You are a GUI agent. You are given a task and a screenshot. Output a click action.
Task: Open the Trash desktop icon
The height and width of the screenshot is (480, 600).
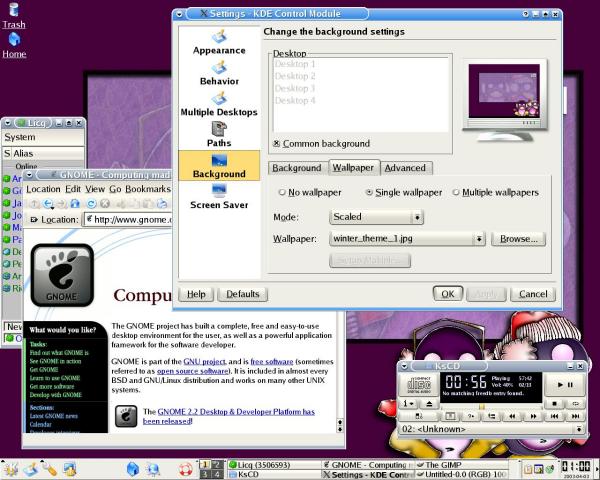click(x=13, y=12)
